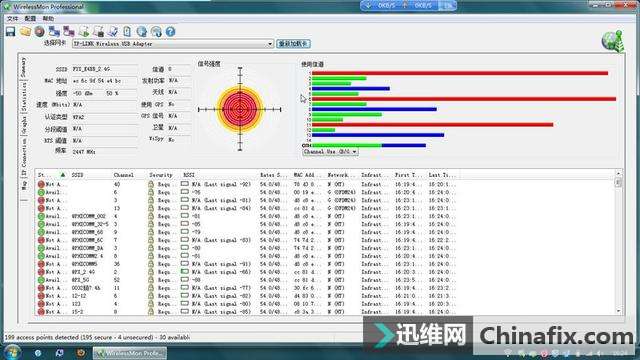The height and width of the screenshot is (360, 640).
Task: Sort list by the St. column arrow
Action: 63,175
